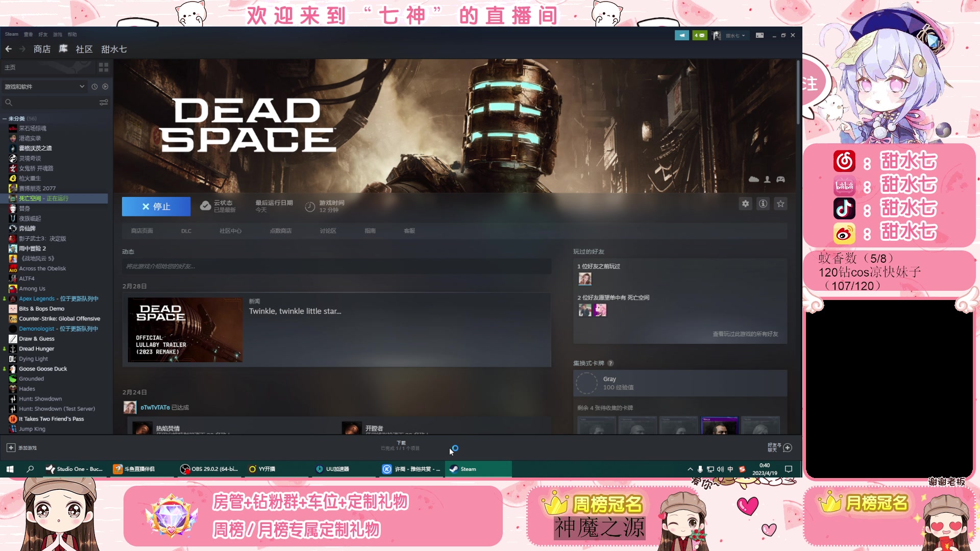Click the recent activity clock filter icon
Viewport: 980px width, 551px height.
[94, 87]
